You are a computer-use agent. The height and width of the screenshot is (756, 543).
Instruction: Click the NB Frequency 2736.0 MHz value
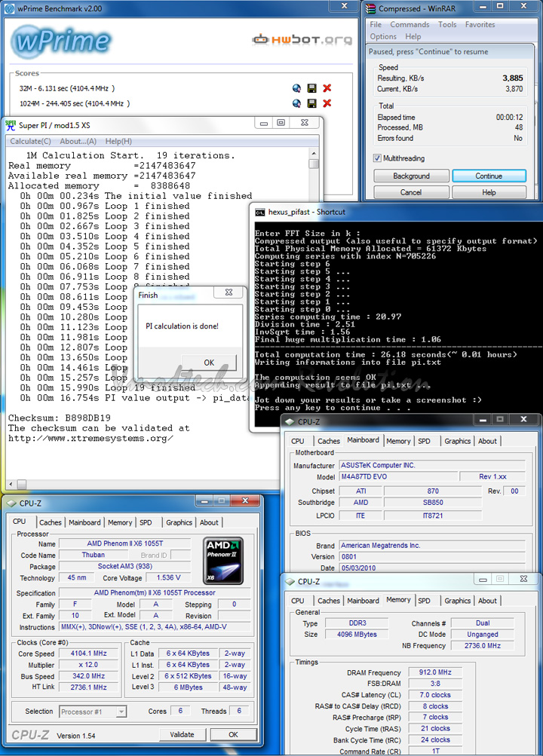(482, 646)
